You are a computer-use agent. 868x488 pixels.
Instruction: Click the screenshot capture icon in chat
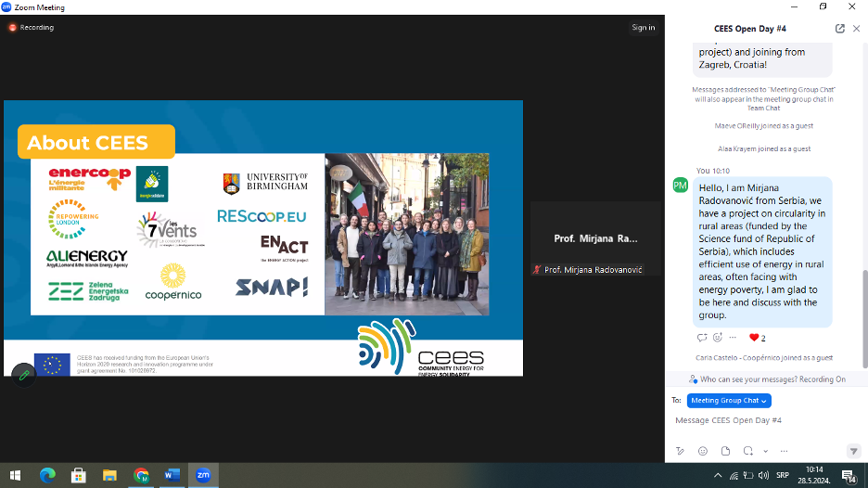click(747, 451)
